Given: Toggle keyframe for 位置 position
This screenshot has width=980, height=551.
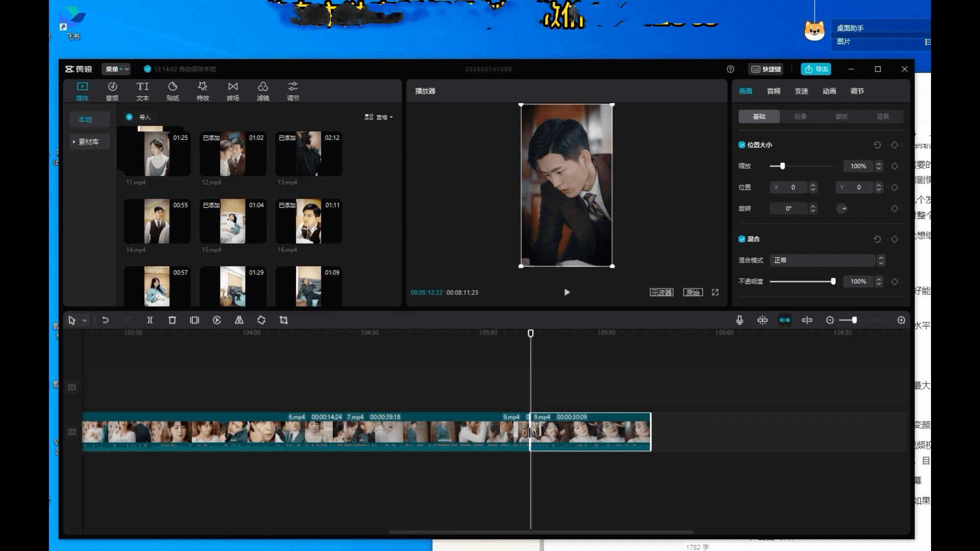Looking at the screenshot, I should [x=894, y=188].
